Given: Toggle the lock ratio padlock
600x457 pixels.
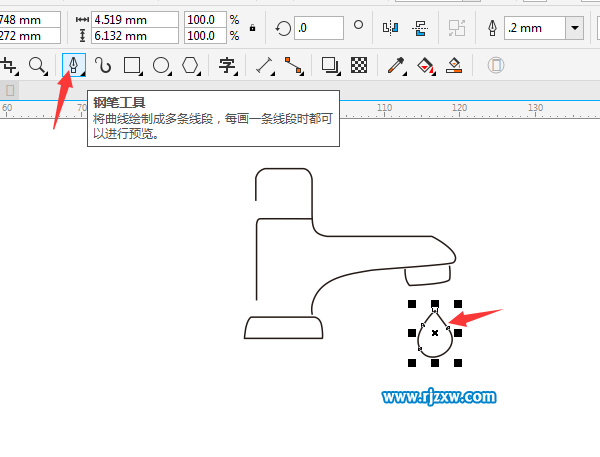Looking at the screenshot, I should [251, 27].
